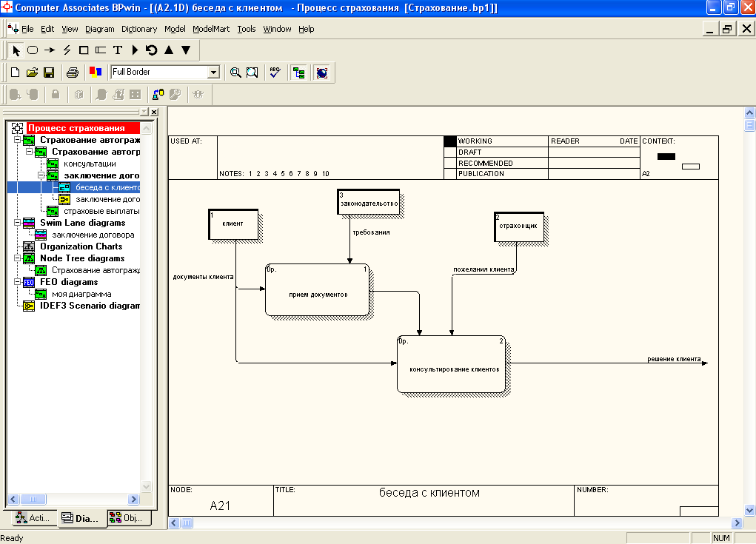
Task: Collapse the заключение дого tree node
Action: (x=41, y=175)
